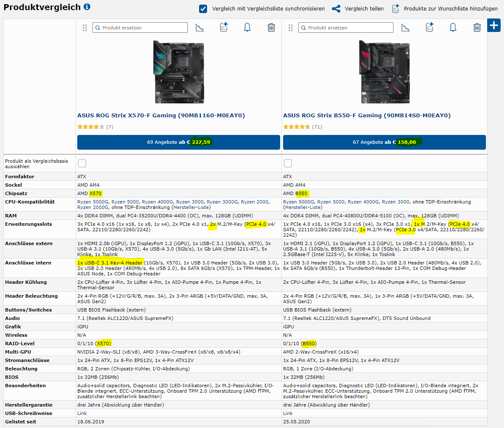Click the Chipsatz row label
Viewport: 504px width, 428px height.
(16, 193)
